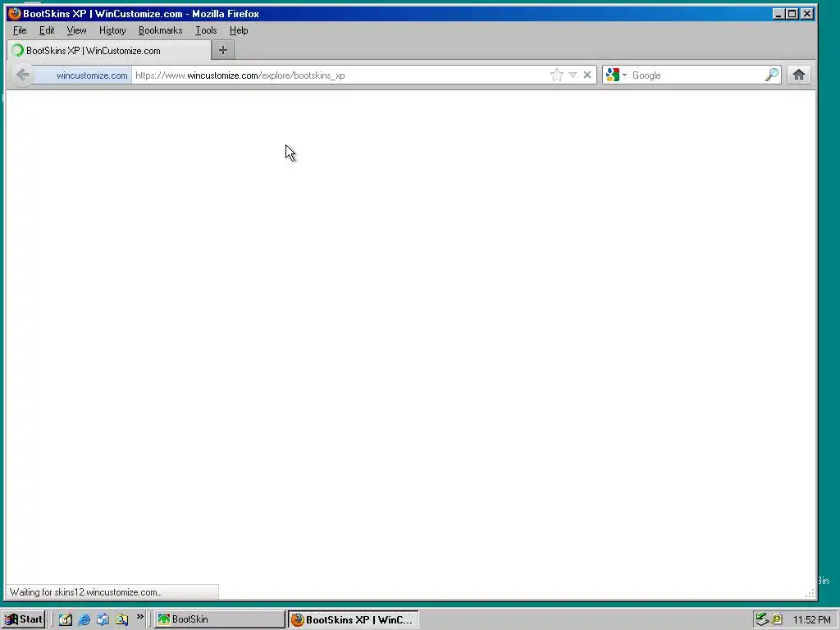
Task: Open the File menu
Action: tap(20, 30)
